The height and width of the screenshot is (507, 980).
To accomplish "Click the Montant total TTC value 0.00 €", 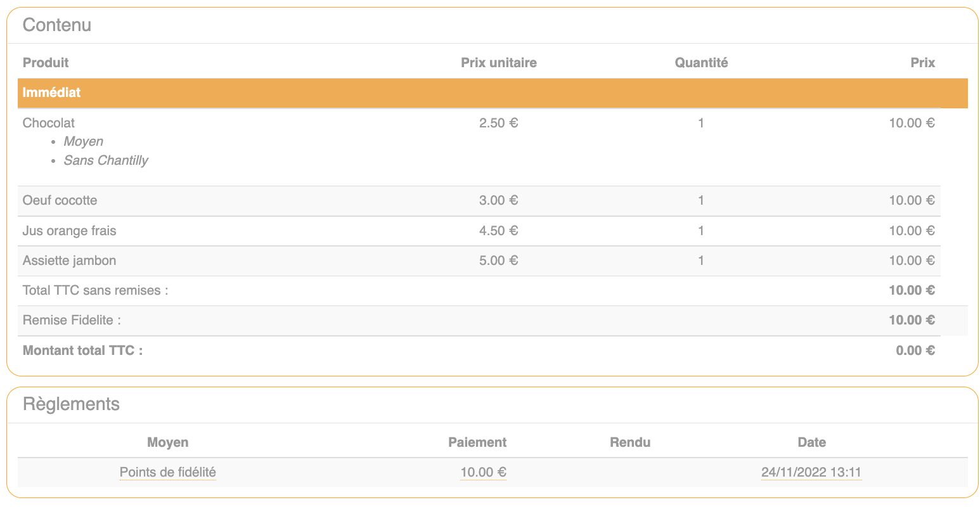I will coord(915,350).
